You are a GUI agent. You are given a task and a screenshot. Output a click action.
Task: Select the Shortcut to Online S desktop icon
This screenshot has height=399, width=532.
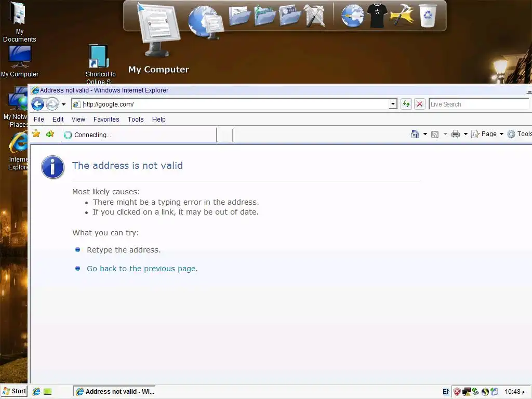click(100, 64)
